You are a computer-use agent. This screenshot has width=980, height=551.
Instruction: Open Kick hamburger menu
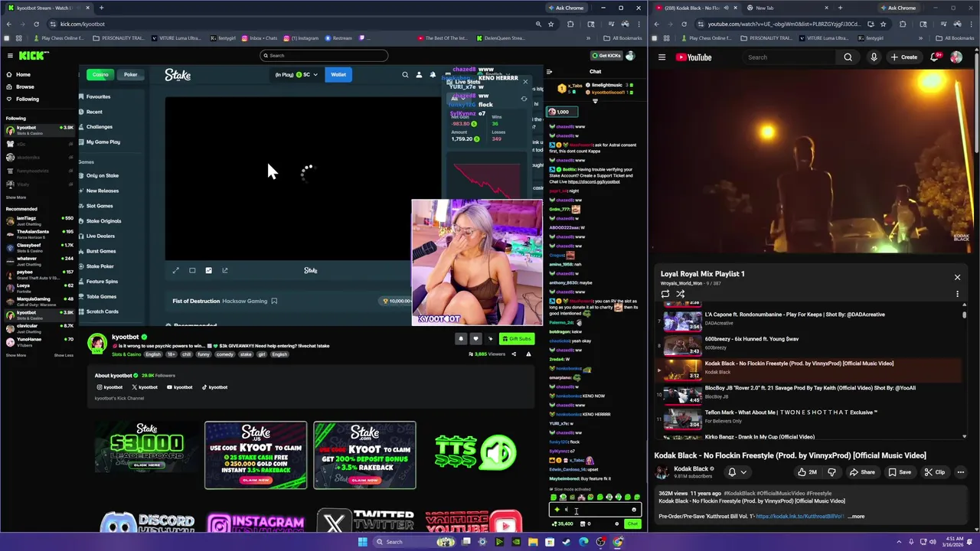[10, 55]
